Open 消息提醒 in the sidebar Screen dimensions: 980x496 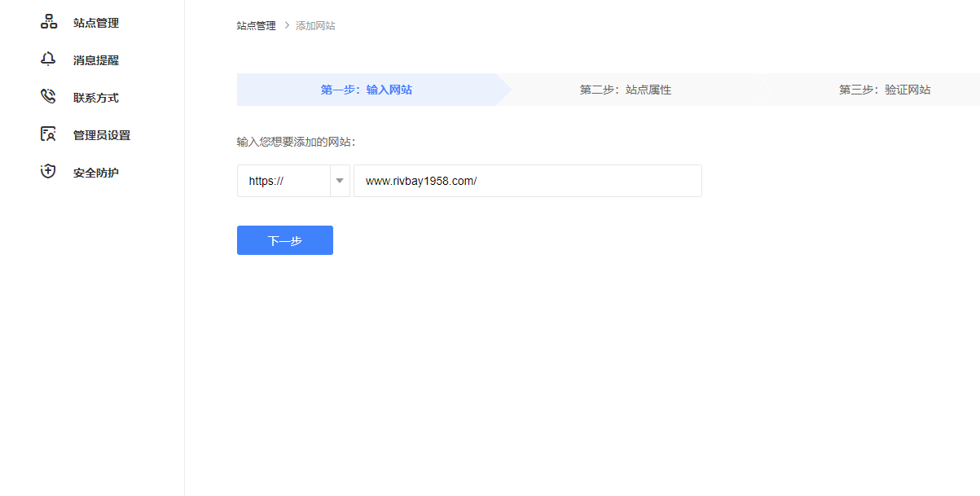click(x=96, y=60)
